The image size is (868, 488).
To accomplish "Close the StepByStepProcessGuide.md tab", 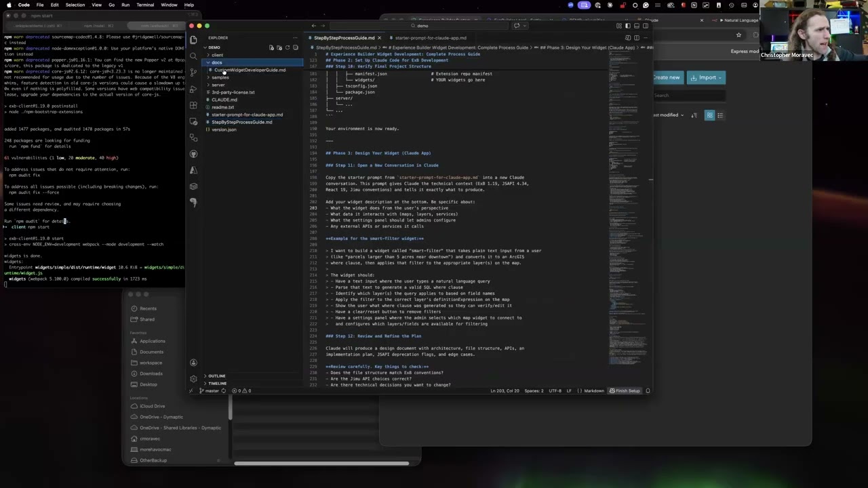I will [380, 38].
